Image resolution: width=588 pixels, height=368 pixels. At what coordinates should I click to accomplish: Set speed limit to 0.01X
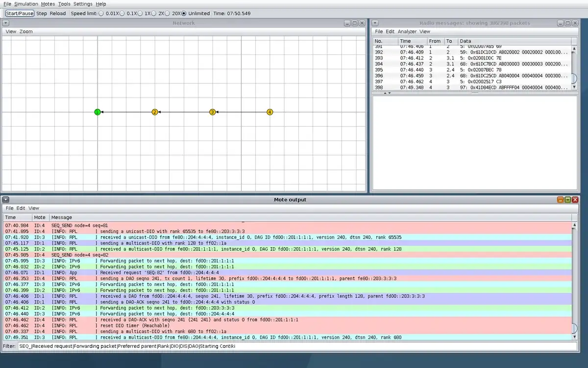coord(101,13)
